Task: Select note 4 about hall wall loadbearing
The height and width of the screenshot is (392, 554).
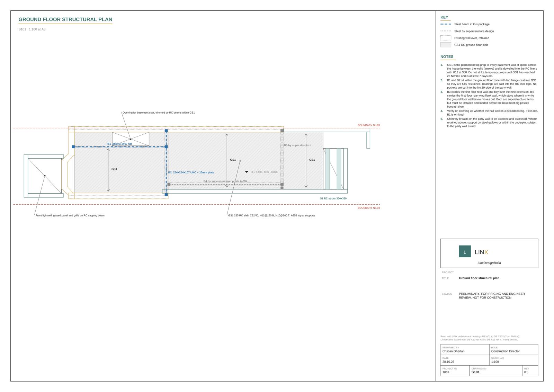Action: (489, 113)
